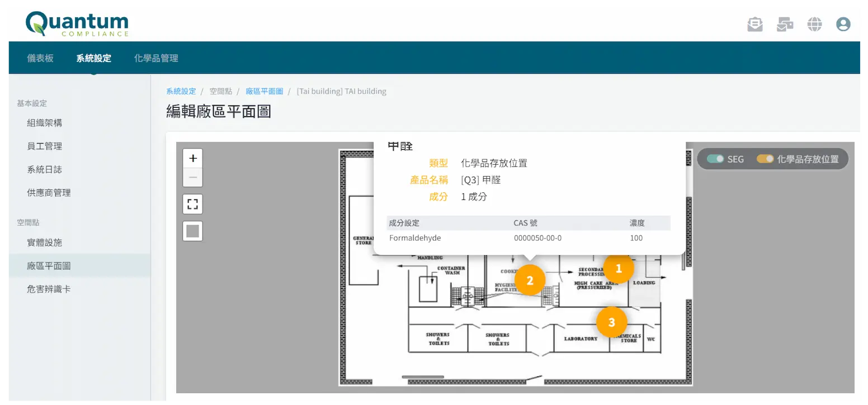Image resolution: width=868 pixels, height=405 pixels.
Task: Click the zoom-in plus icon on map
Action: (192, 158)
